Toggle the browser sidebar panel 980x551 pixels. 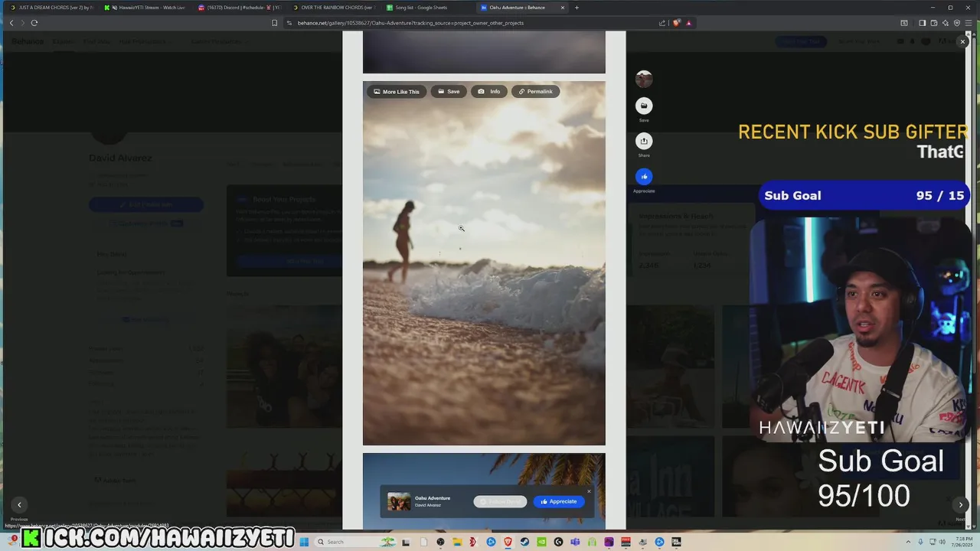coord(923,23)
